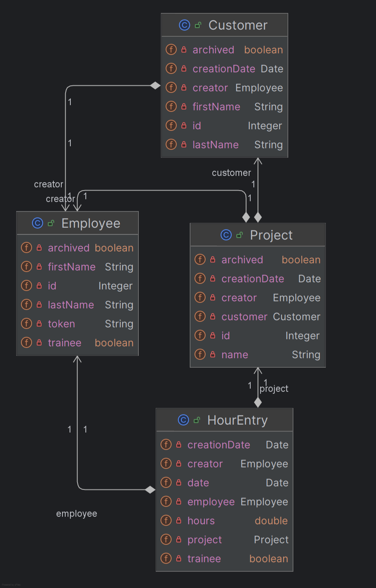This screenshot has height=588, width=376.
Task: Click the lock icon next to Customer id
Action: click(184, 126)
